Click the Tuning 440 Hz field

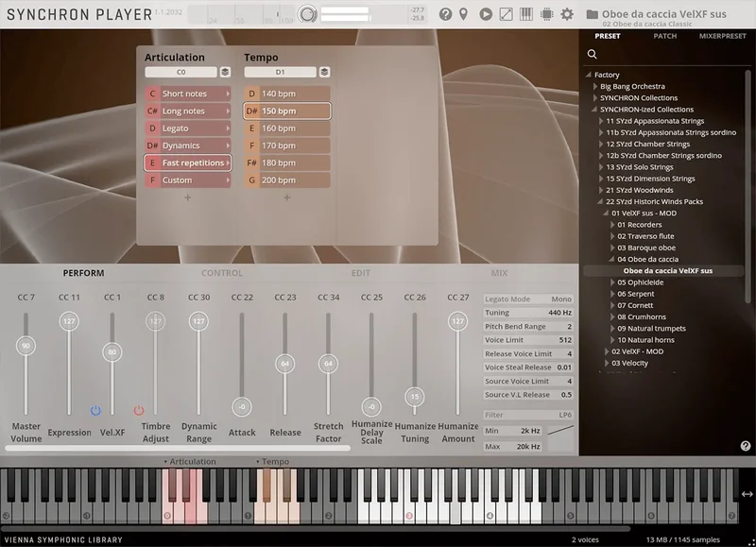pos(528,313)
